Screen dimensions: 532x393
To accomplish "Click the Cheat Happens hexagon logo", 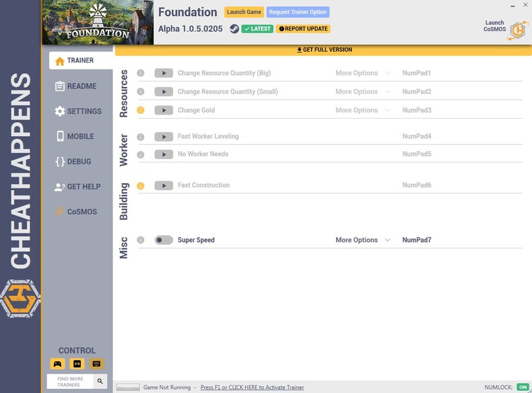I will 20,299.
